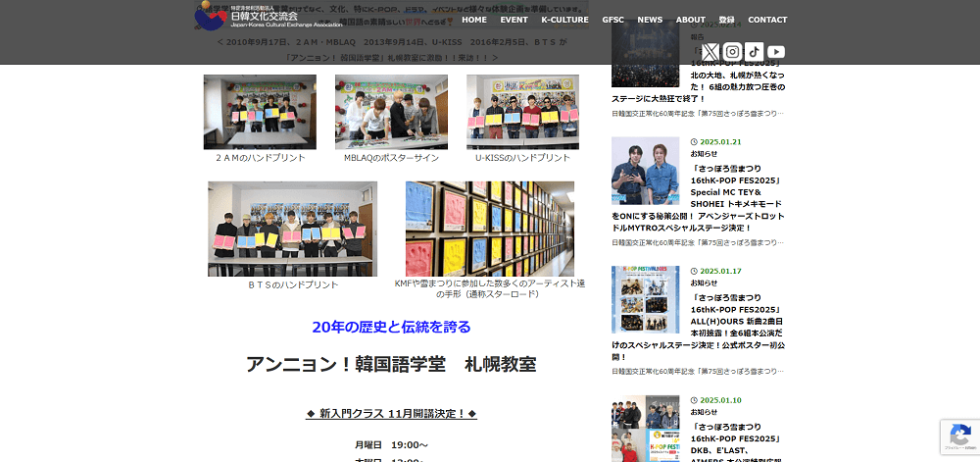980x462 pixels.
Task: Go to the HOME menu item
Action: click(473, 20)
